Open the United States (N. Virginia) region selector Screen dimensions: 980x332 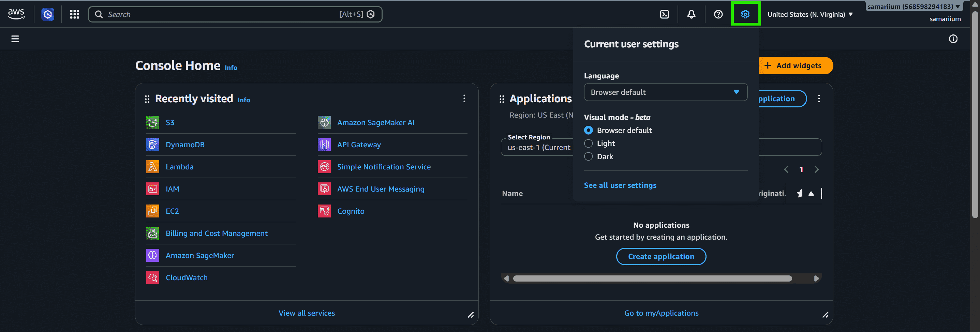pos(810,14)
